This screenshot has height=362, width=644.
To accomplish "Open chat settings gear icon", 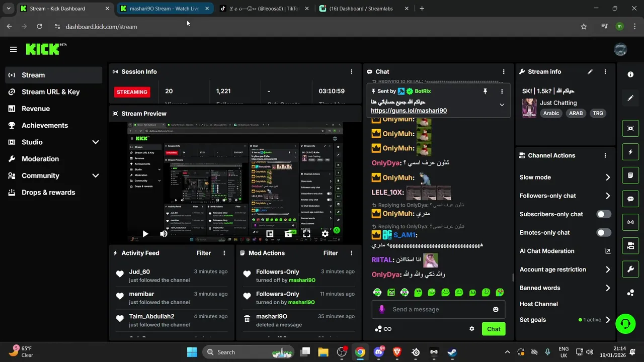I will (x=471, y=329).
